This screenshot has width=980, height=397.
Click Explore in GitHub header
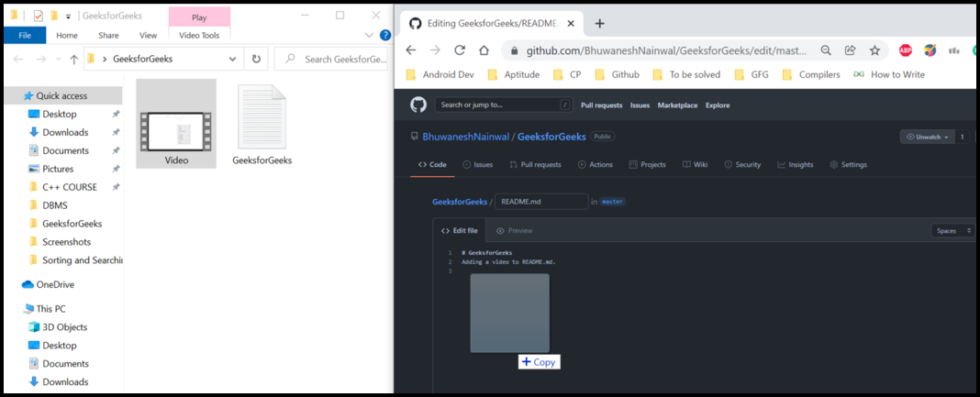(x=718, y=105)
